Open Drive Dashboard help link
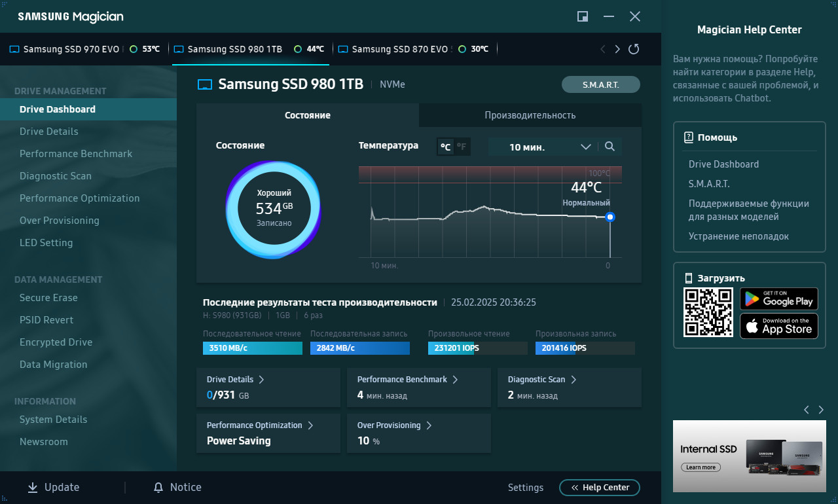The image size is (838, 504). click(x=723, y=164)
